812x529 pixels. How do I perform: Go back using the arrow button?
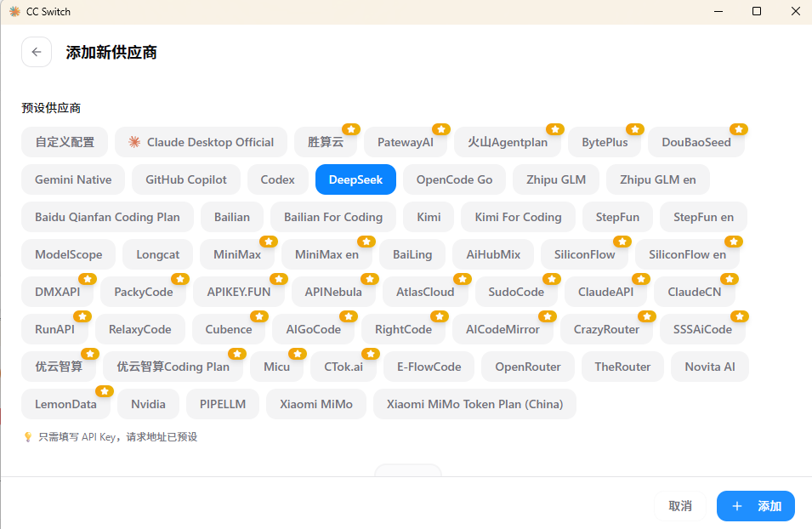coord(37,52)
